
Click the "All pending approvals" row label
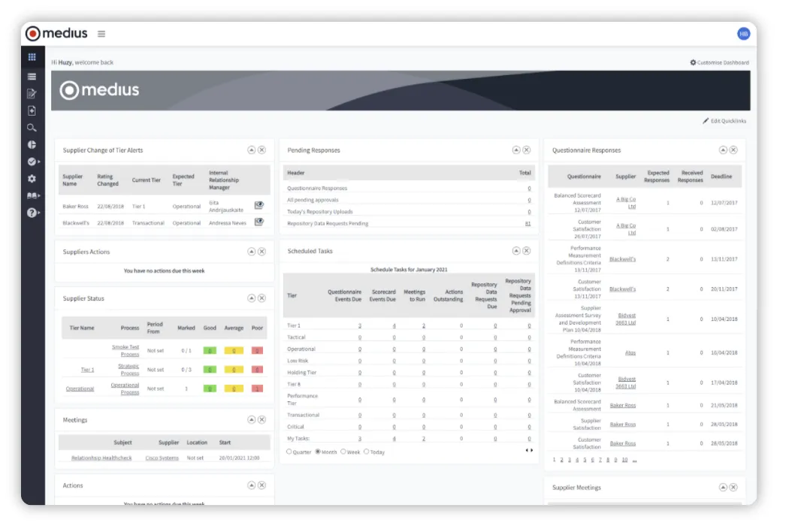[x=313, y=200]
